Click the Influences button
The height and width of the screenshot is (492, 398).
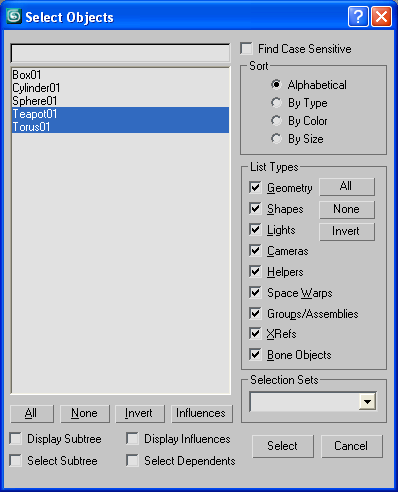pyautogui.click(x=202, y=413)
